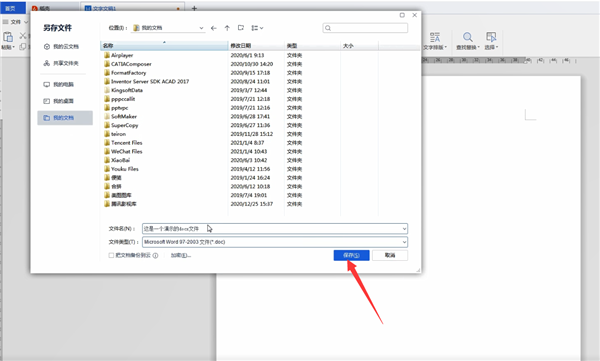Sort by the 名称 column header
The width and height of the screenshot is (600, 361).
164,46
